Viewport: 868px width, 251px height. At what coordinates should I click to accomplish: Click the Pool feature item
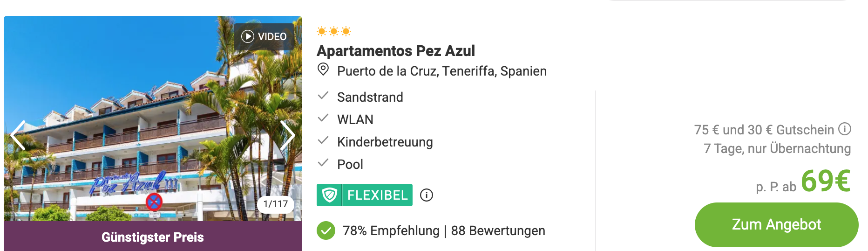point(340,164)
